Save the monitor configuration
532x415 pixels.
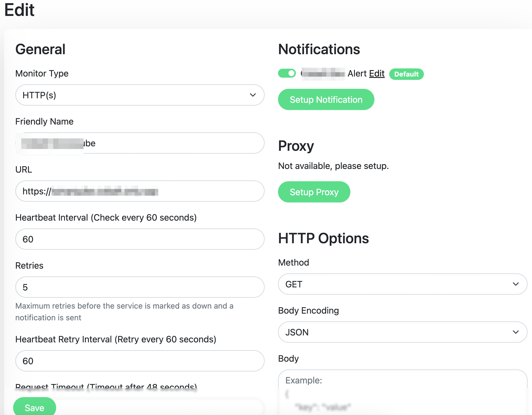(34, 407)
